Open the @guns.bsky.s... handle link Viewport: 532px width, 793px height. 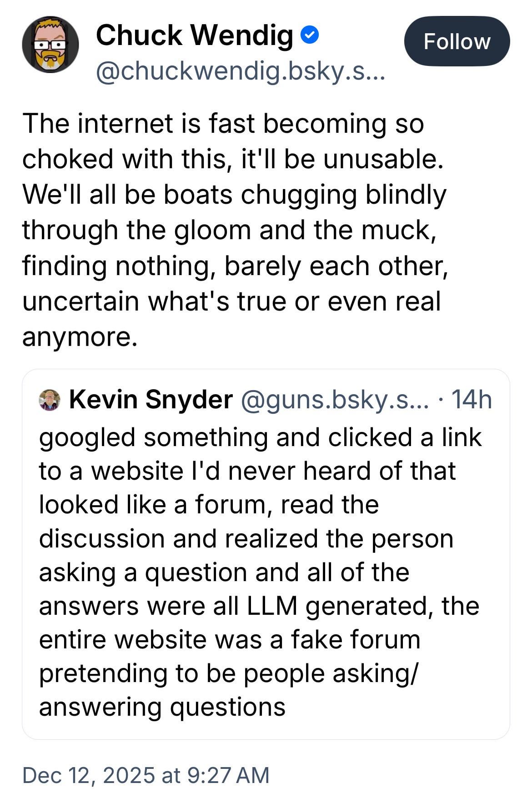click(334, 399)
